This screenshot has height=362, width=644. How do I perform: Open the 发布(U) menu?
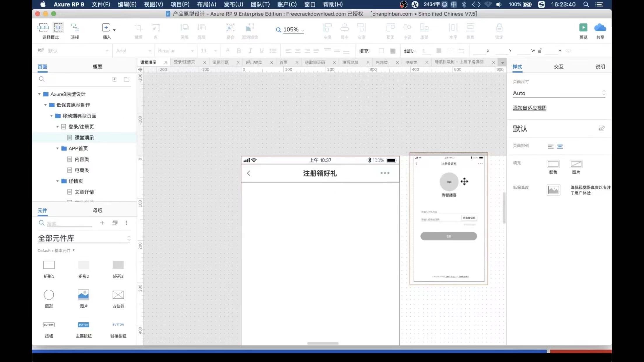click(233, 4)
